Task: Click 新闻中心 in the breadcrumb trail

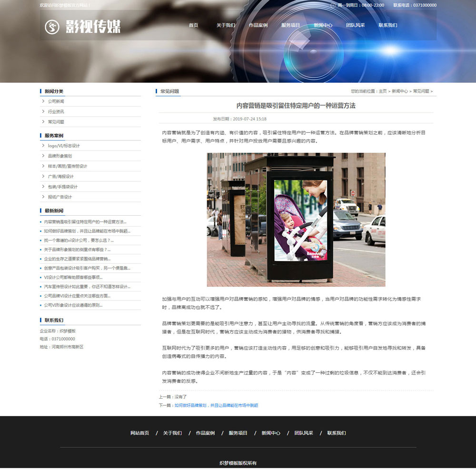Action: point(400,91)
